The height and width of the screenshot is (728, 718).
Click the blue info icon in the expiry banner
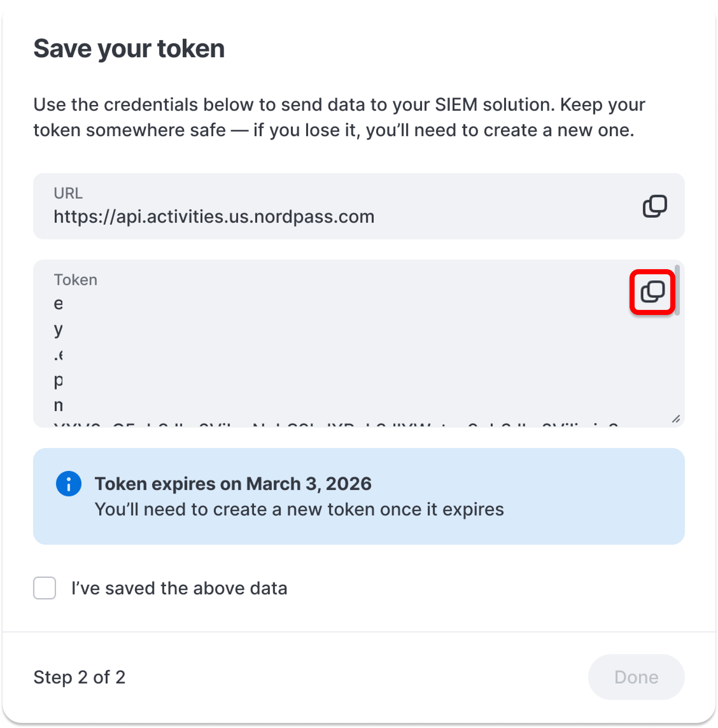coord(69,483)
